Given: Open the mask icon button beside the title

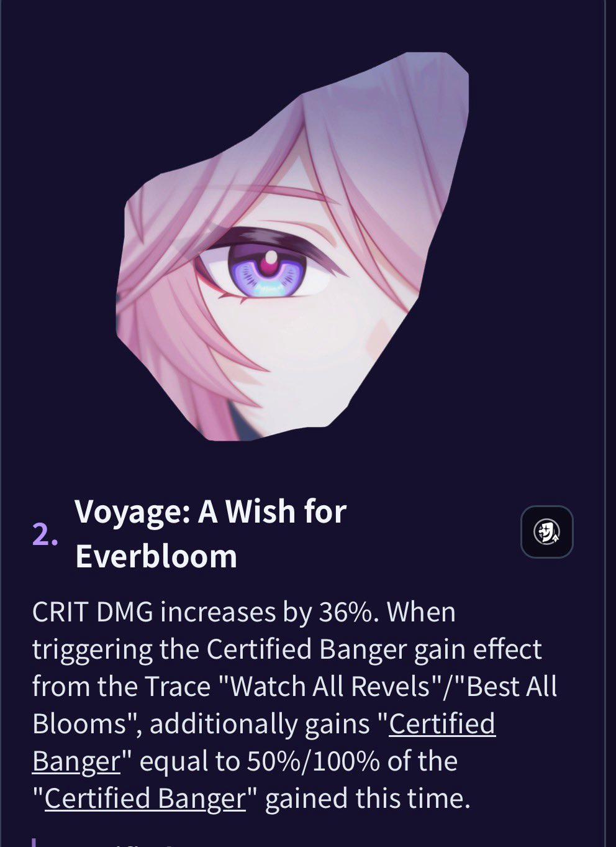Looking at the screenshot, I should click(546, 532).
